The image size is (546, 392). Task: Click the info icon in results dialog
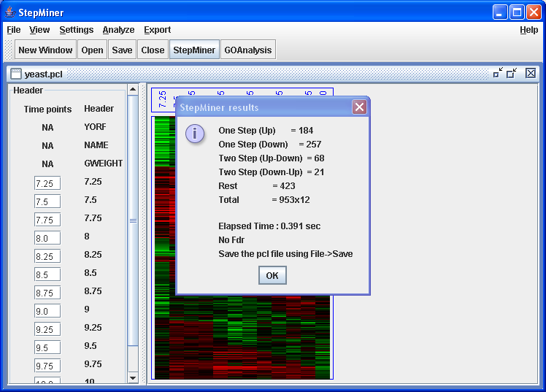click(x=195, y=134)
